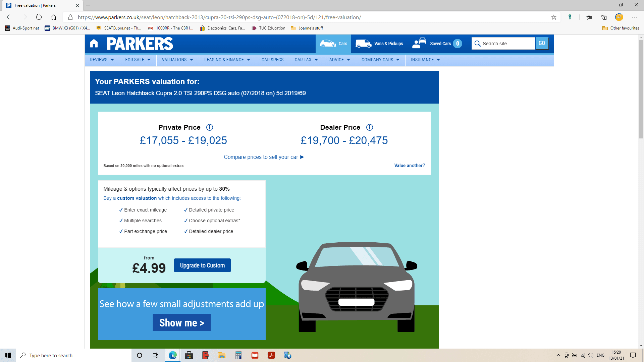This screenshot has height=362, width=644.
Task: Select the Cars tab
Action: tap(333, 44)
